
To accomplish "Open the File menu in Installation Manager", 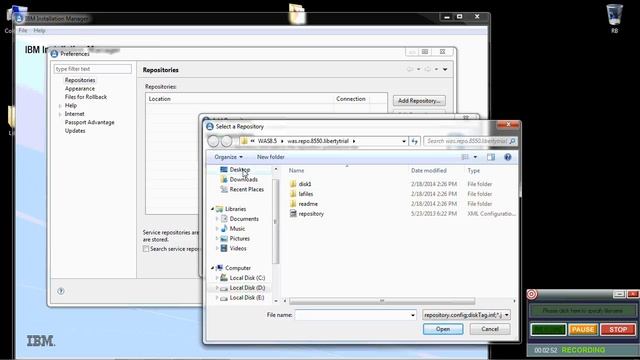I will tap(23, 31).
